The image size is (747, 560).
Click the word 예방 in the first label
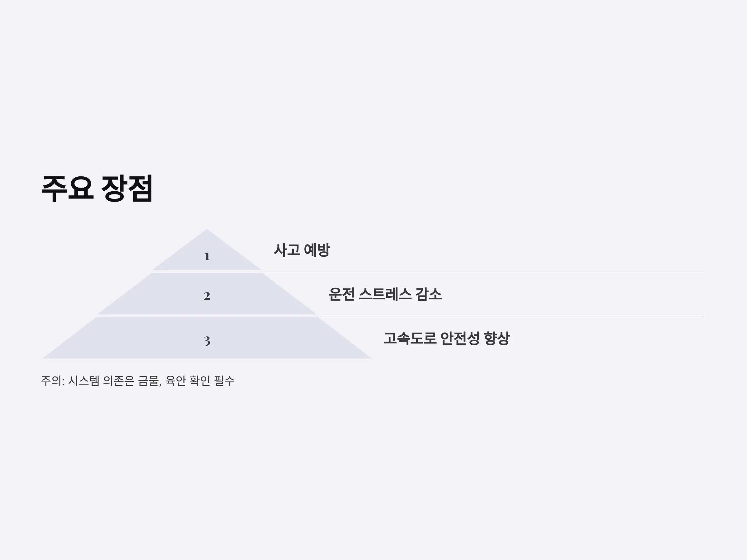pos(317,250)
